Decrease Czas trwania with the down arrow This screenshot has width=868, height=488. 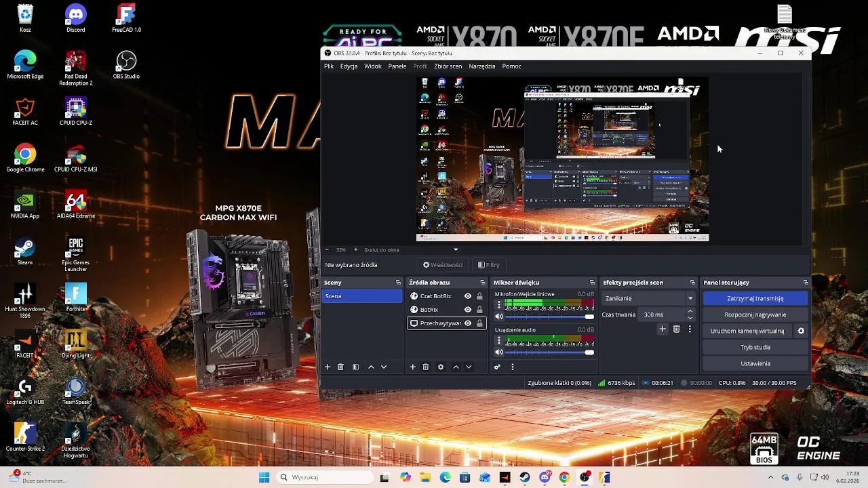(690, 318)
